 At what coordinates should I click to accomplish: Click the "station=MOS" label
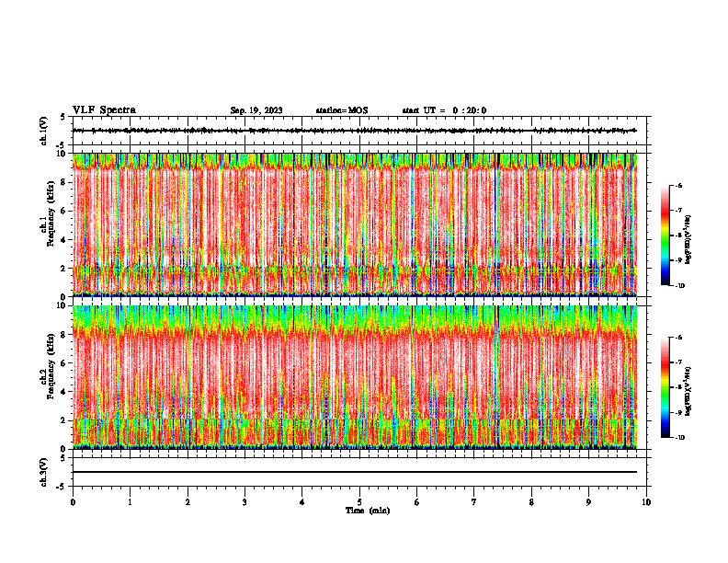[x=342, y=110]
